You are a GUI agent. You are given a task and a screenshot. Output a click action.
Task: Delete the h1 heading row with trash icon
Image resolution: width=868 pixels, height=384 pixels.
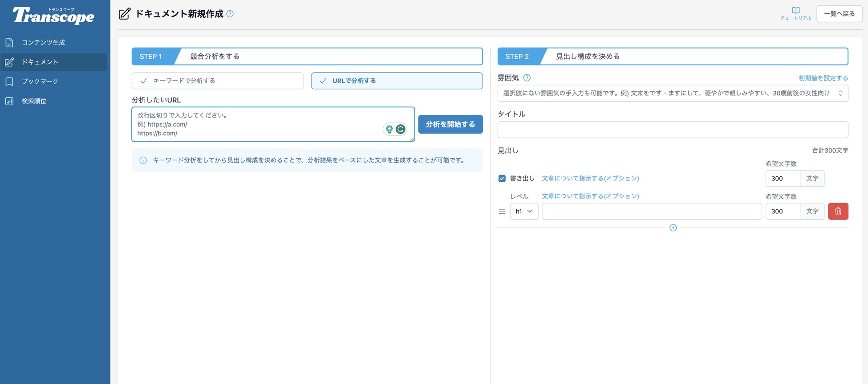[x=838, y=212]
